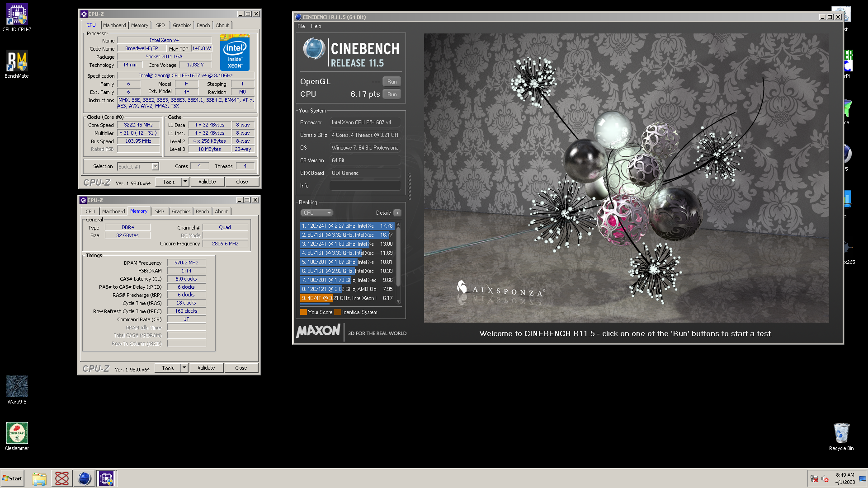Click Intel Xeon inside logo in CPU-Z
The image size is (868, 488).
235,52
